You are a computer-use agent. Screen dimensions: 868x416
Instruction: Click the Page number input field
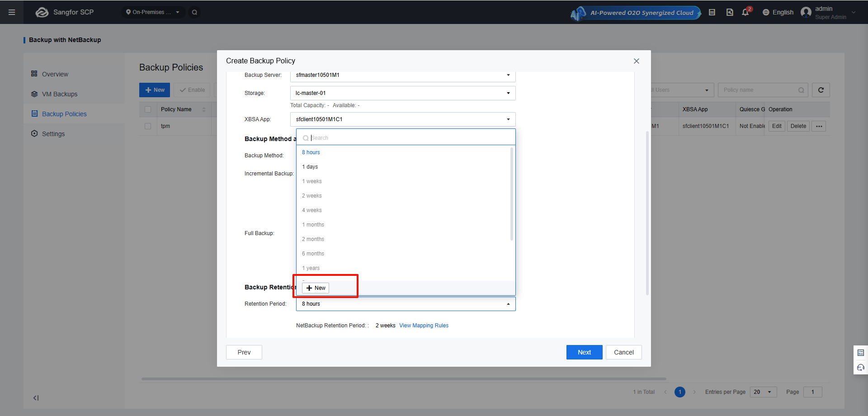pos(813,392)
